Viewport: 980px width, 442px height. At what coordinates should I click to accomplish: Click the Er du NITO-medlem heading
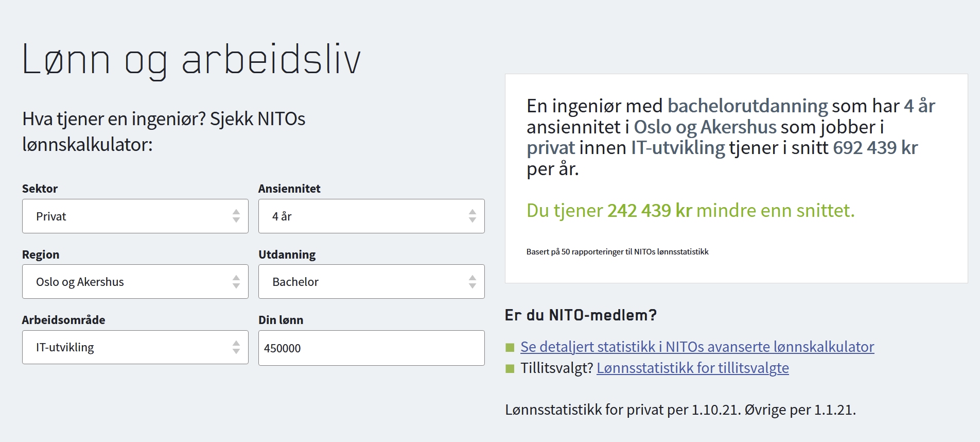click(x=581, y=315)
